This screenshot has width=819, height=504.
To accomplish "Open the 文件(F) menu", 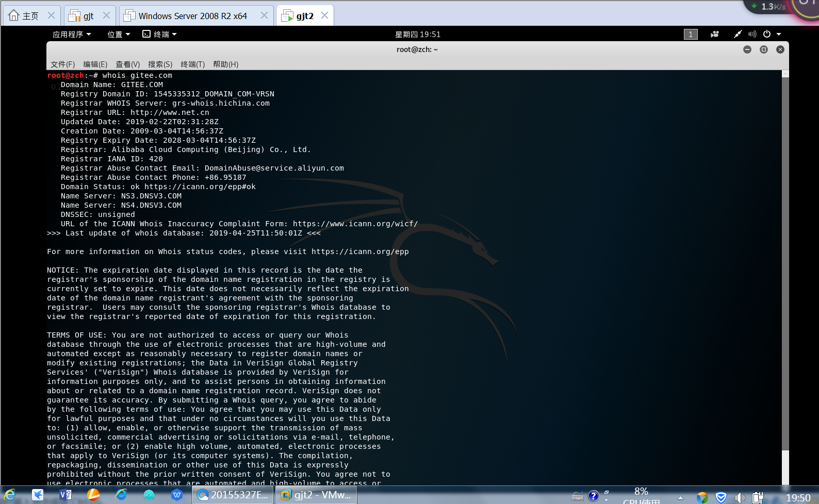I will click(x=63, y=64).
